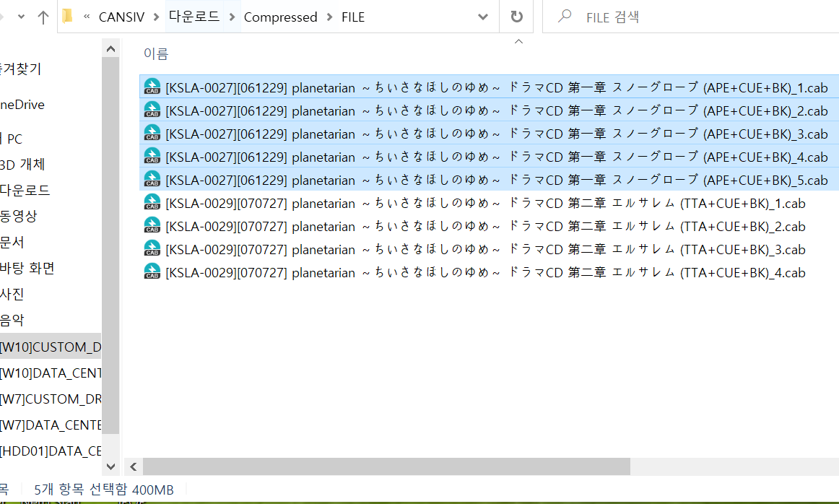The width and height of the screenshot is (839, 504).
Task: Click sidebar scroll up arrow
Action: coord(110,49)
